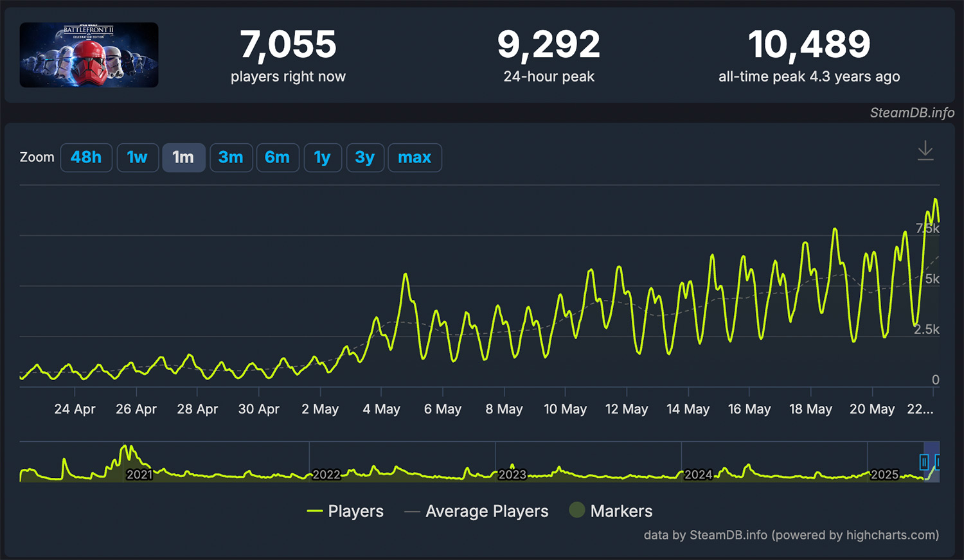The width and height of the screenshot is (964, 560).
Task: Click the 12 May x-axis label
Action: tap(627, 409)
